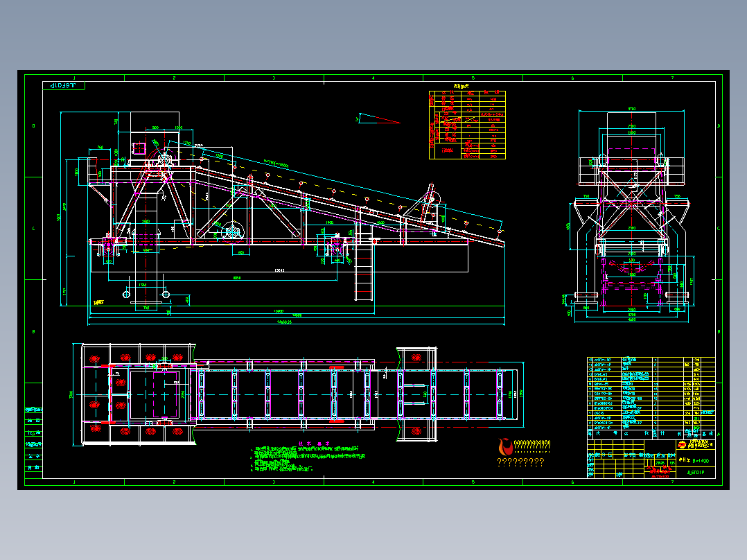The height and width of the screenshot is (560, 747).
Task: Click zone number 3 on top border
Action: 274,78
